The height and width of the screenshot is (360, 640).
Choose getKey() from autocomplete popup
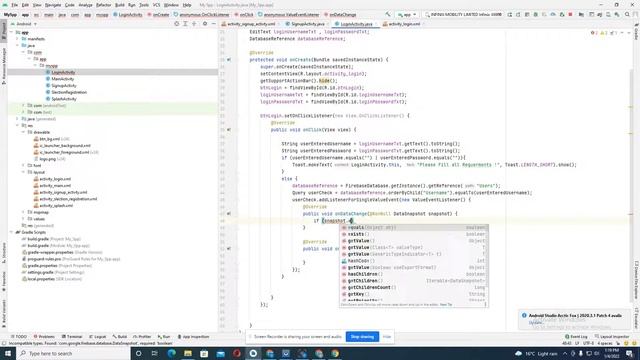[413, 294]
